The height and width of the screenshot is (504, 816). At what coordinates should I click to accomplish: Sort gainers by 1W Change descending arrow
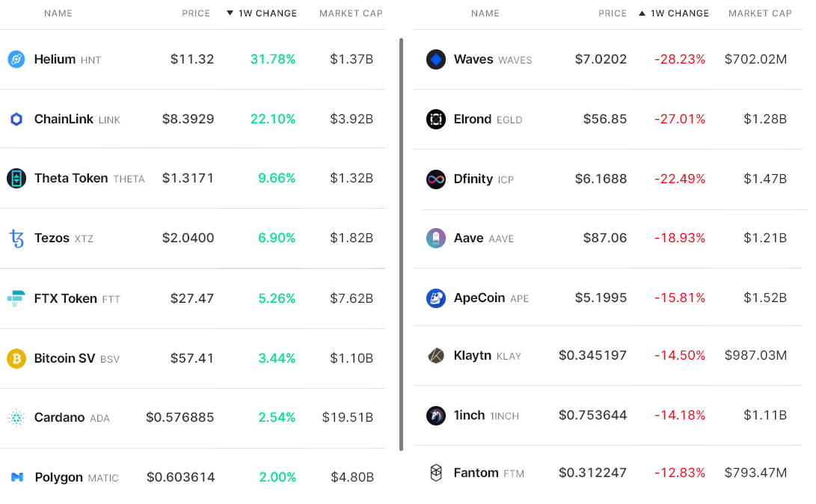[x=230, y=13]
